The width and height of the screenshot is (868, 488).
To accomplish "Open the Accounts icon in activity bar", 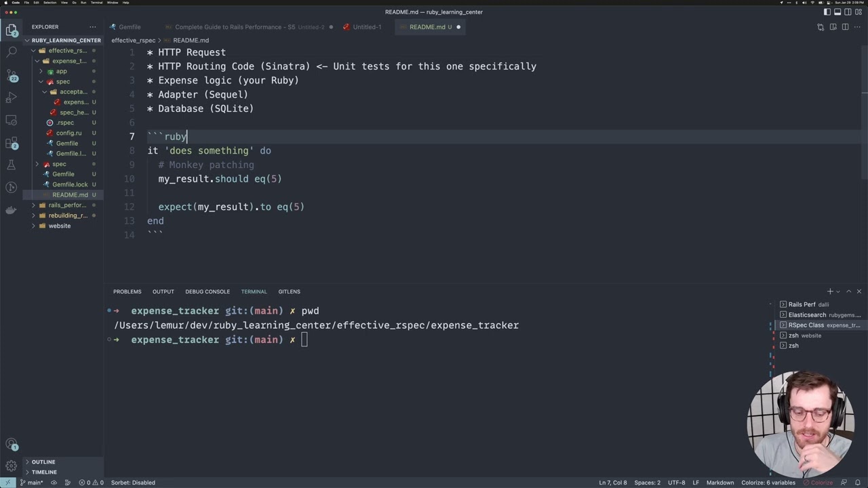I will [x=11, y=445].
